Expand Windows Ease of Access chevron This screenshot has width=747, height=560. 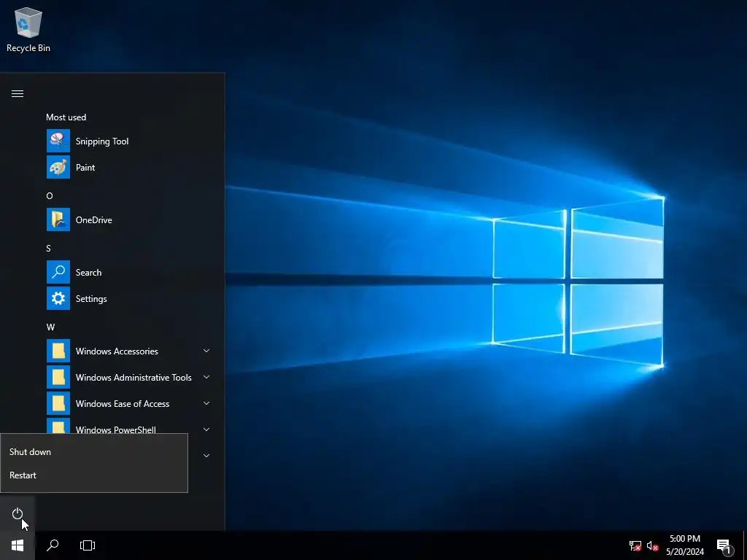pyautogui.click(x=206, y=403)
